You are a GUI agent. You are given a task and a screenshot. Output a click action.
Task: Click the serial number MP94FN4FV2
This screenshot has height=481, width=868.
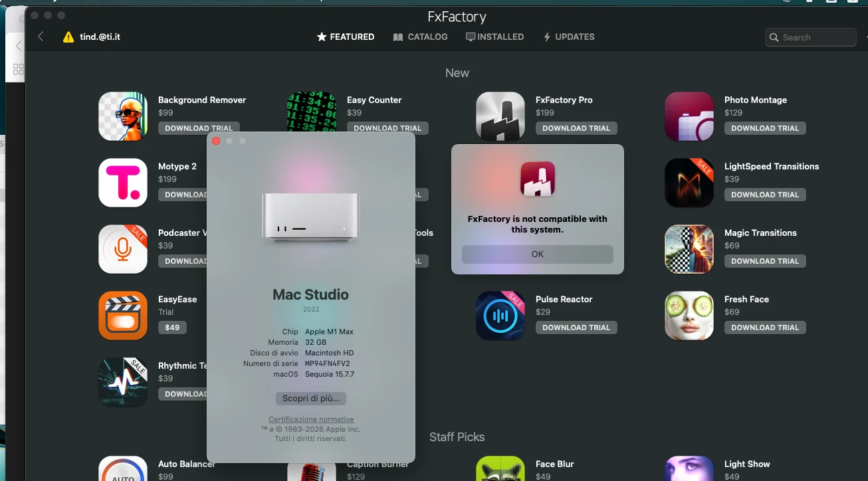click(328, 363)
